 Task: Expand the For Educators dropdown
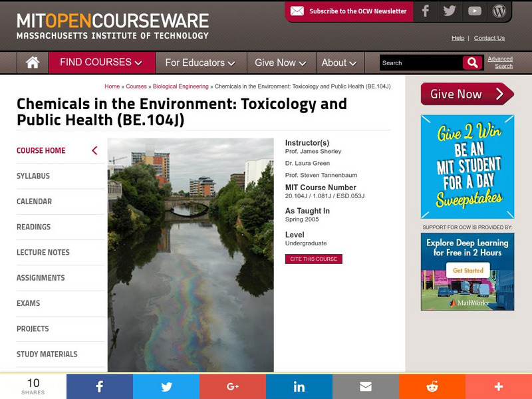tap(200, 63)
